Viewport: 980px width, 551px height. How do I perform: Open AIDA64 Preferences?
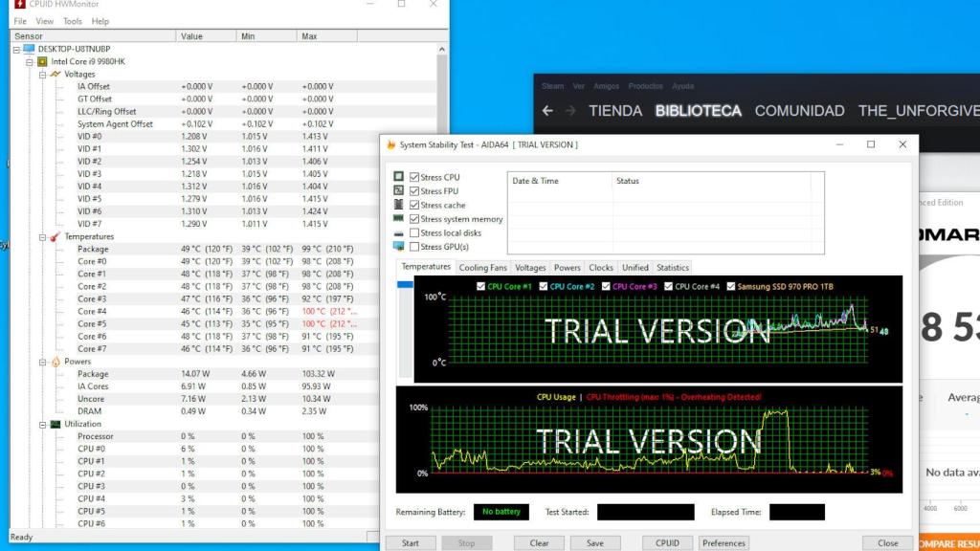click(x=724, y=542)
